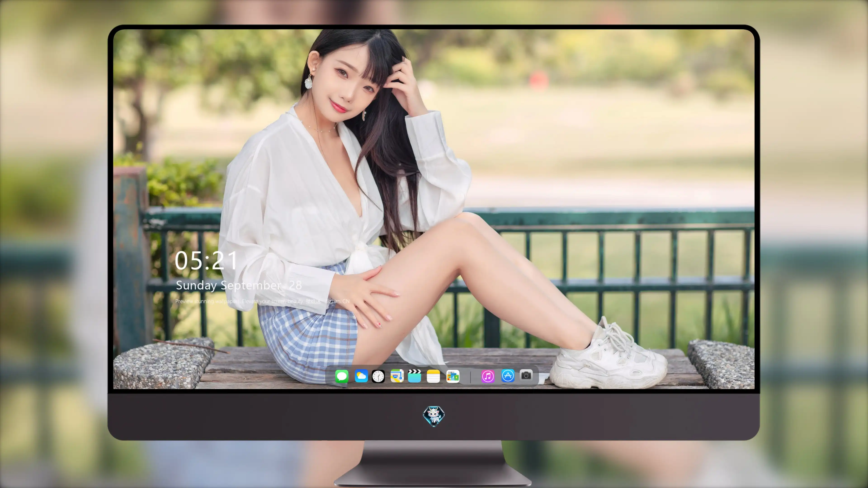Open the Clock app in dock
The height and width of the screenshot is (488, 868).
click(x=378, y=376)
